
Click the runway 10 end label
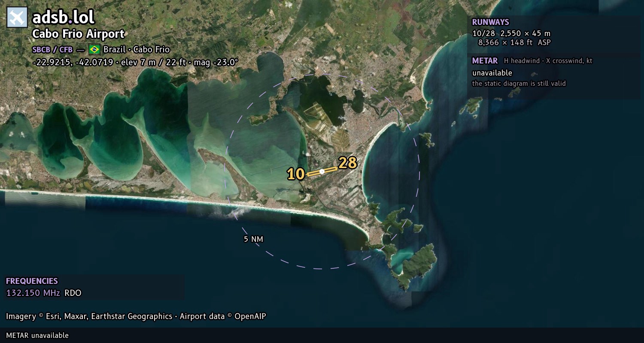coord(296,174)
